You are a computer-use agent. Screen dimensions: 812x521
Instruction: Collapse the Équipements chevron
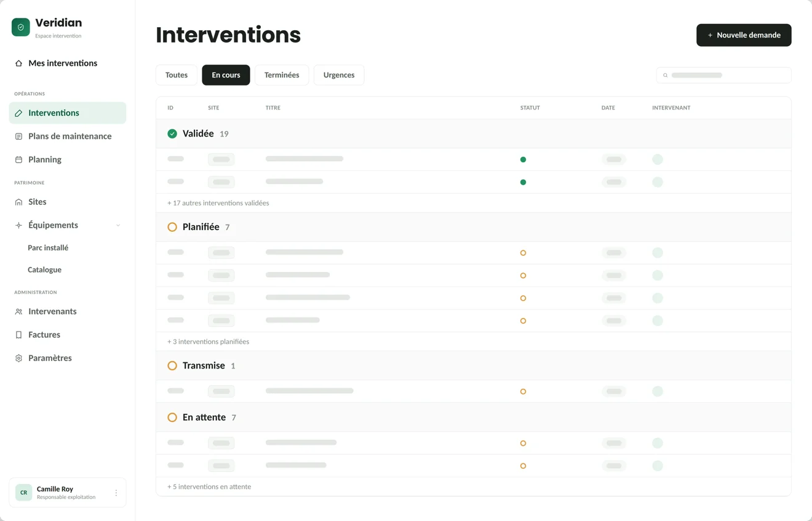point(118,226)
